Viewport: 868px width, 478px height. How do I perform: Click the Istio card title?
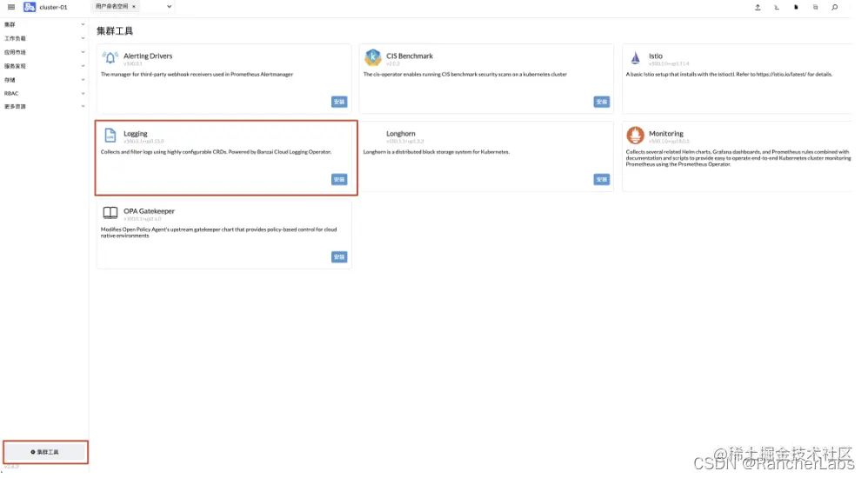(656, 56)
